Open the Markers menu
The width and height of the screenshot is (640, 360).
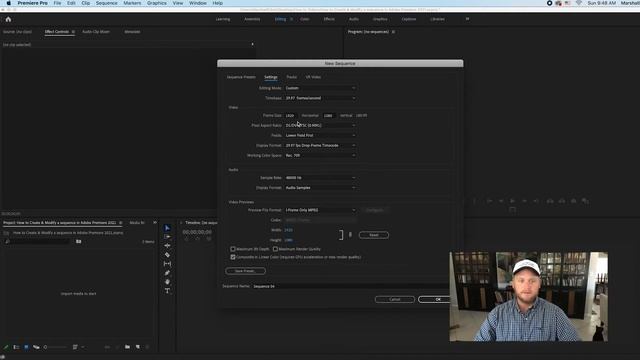pyautogui.click(x=132, y=3)
